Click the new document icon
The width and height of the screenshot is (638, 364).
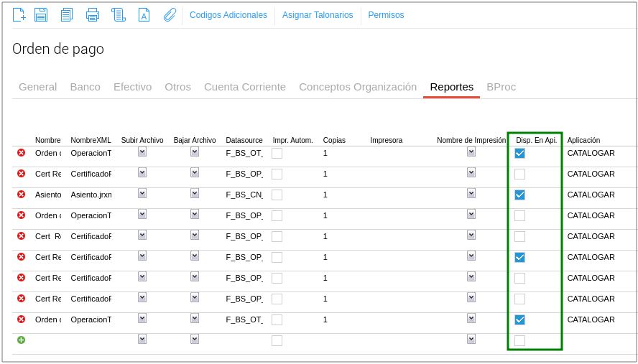point(19,15)
